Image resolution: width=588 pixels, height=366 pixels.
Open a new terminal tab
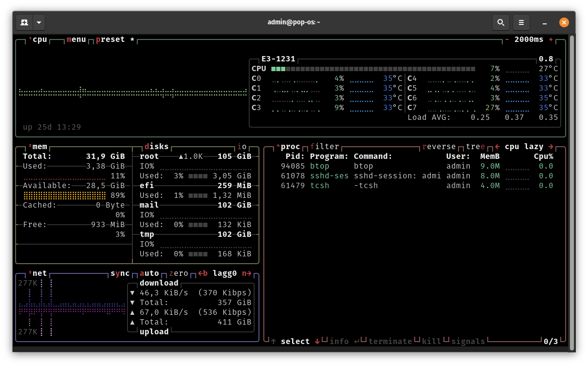click(24, 22)
